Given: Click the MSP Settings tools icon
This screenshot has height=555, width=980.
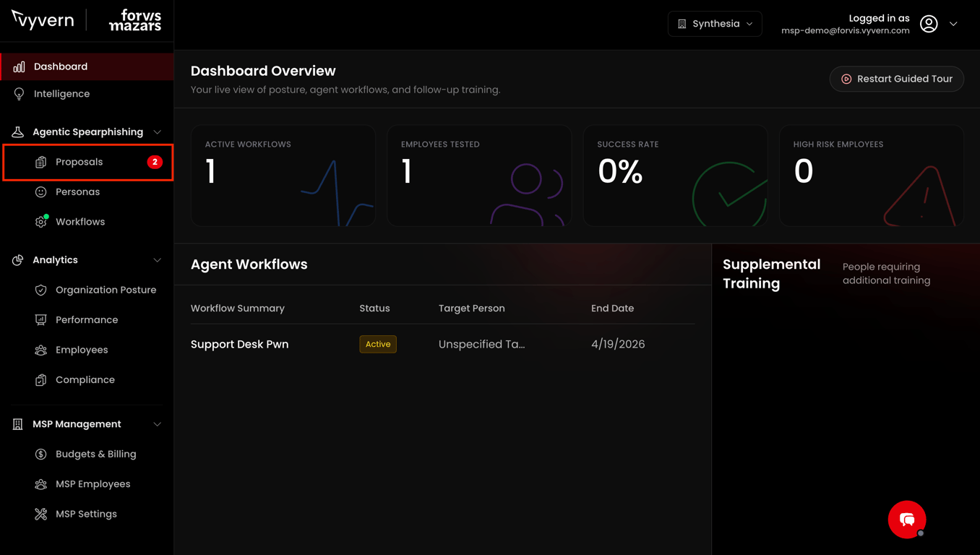Looking at the screenshot, I should 40,515.
